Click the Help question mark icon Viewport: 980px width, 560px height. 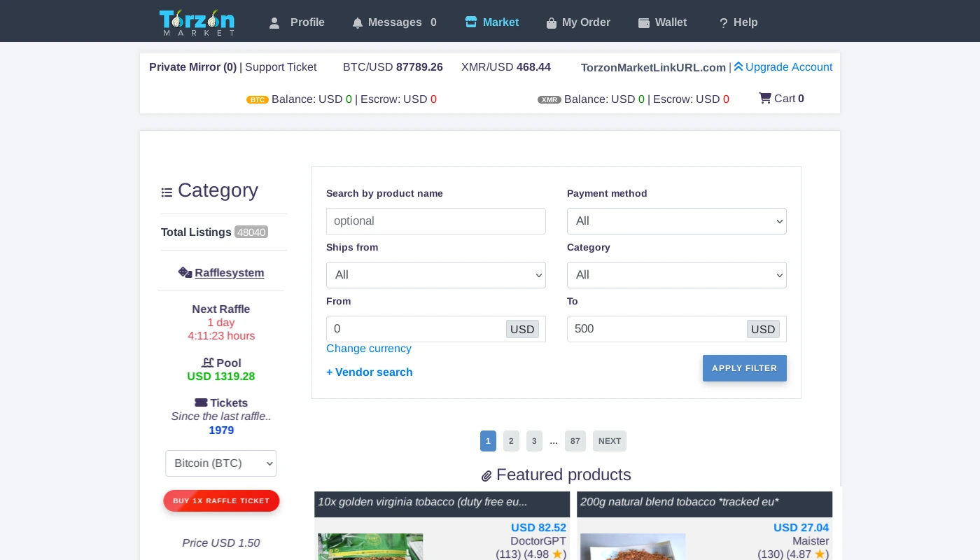723,22
